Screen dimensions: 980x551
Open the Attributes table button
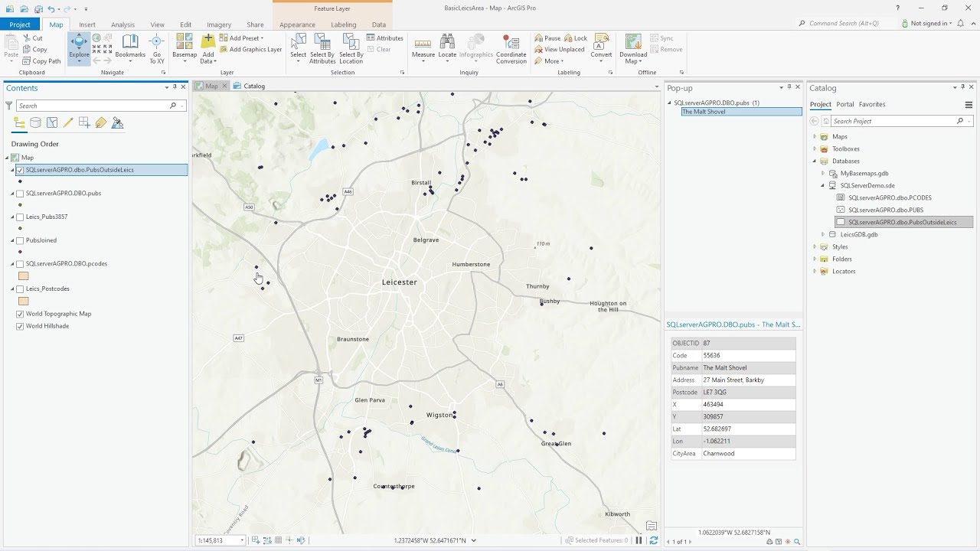pyautogui.click(x=385, y=37)
